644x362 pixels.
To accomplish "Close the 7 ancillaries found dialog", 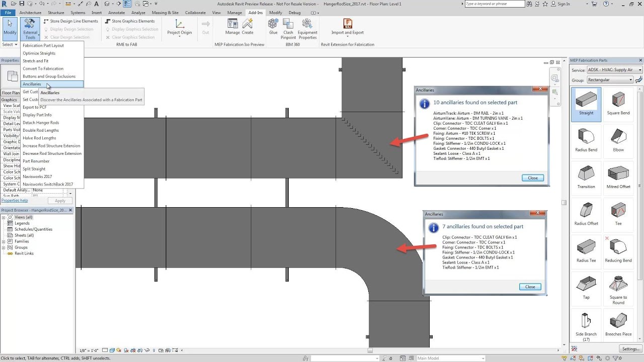I will click(x=530, y=287).
